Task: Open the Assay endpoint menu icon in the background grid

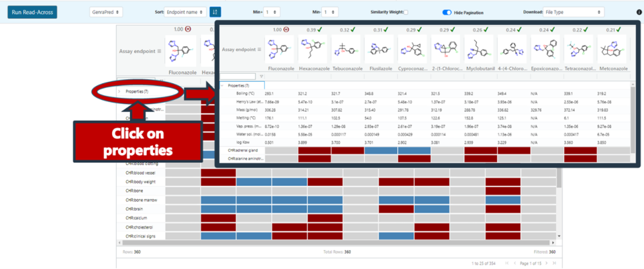Action: (x=160, y=52)
